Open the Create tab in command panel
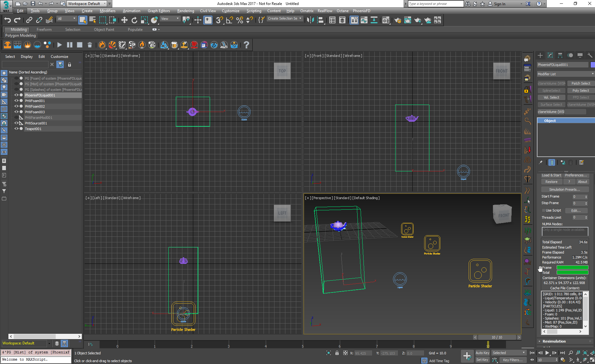This screenshot has height=364, width=595. tap(540, 55)
